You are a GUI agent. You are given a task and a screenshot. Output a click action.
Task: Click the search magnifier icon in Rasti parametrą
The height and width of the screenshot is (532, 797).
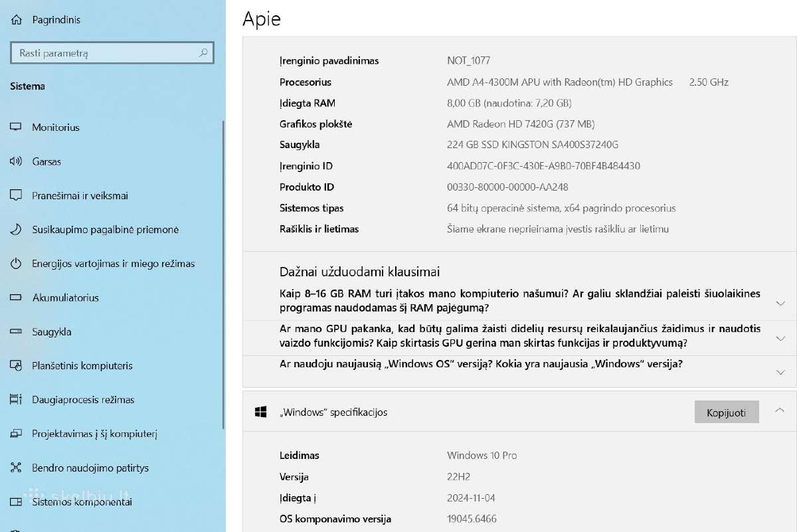tap(203, 53)
